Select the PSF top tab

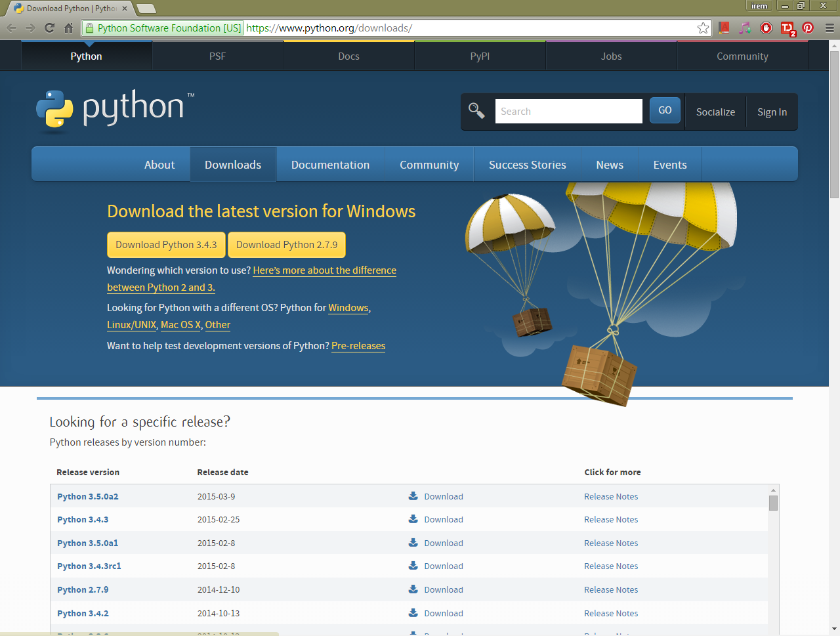coord(217,56)
